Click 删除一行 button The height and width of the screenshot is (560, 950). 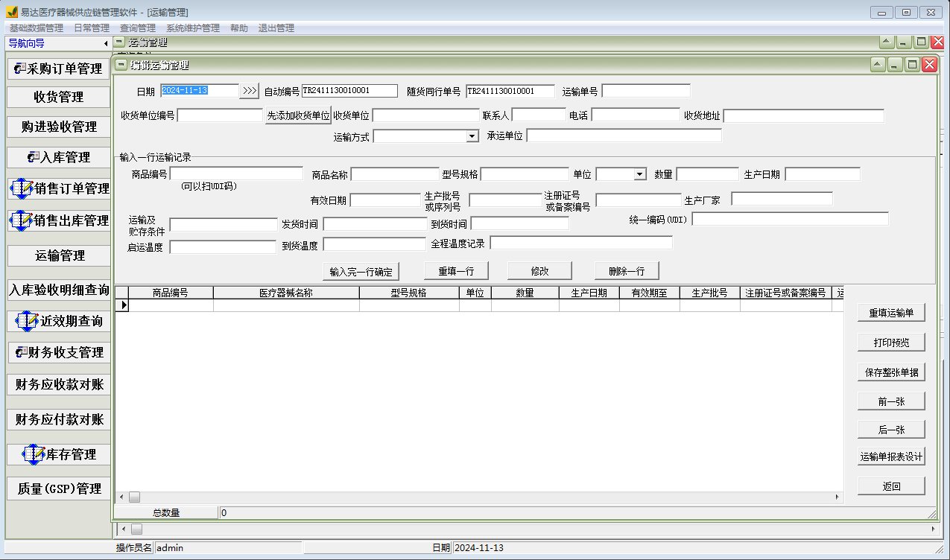(x=627, y=270)
